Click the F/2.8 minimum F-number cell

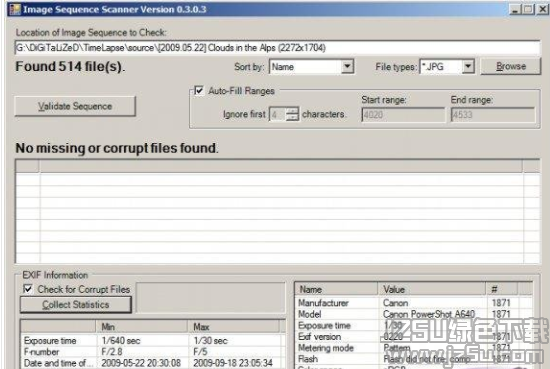point(112,351)
